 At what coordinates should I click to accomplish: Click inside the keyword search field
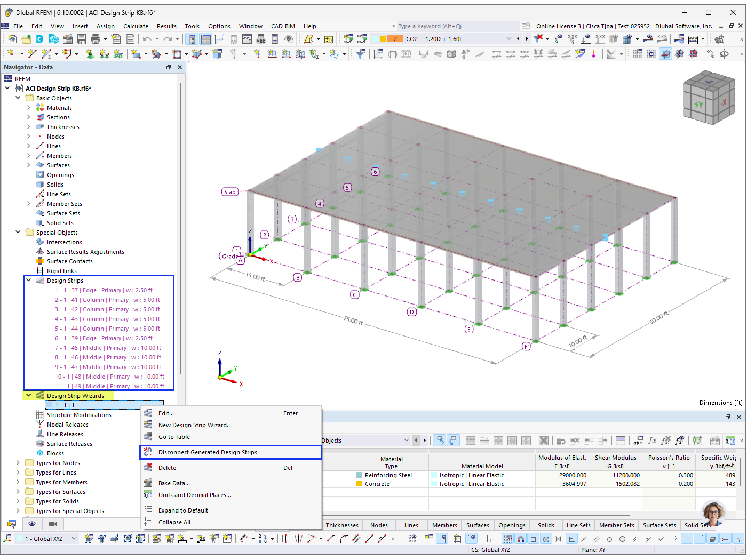click(456, 26)
